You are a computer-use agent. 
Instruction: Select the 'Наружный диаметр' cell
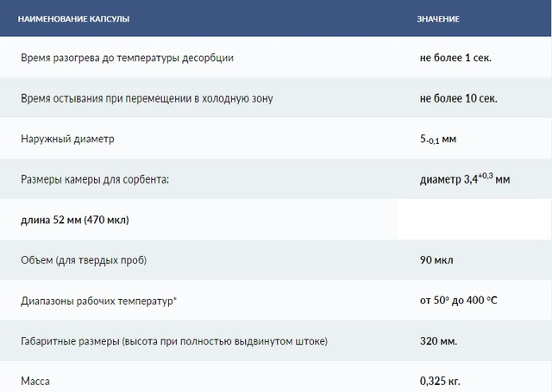tap(67, 139)
